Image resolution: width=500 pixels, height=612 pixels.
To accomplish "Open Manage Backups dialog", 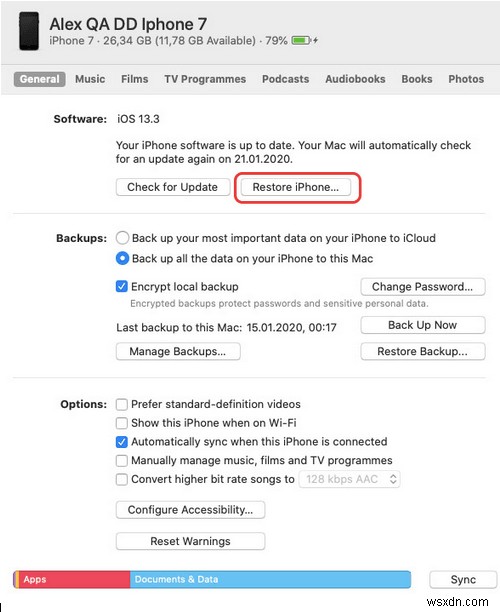I will (x=178, y=351).
